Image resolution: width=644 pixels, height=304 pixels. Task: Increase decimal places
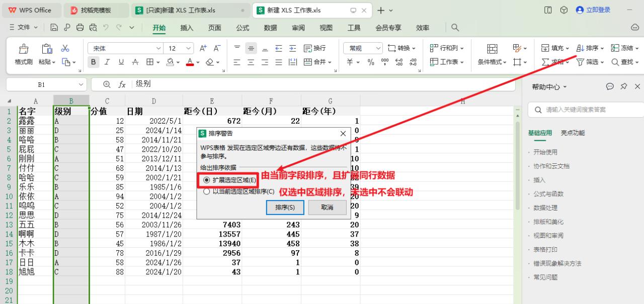(x=399, y=62)
